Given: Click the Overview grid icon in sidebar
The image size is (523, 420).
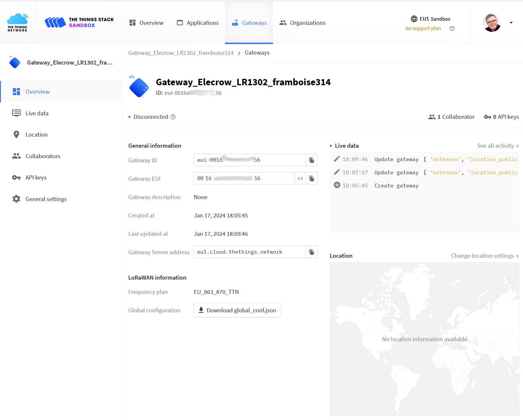Looking at the screenshot, I should (x=16, y=92).
